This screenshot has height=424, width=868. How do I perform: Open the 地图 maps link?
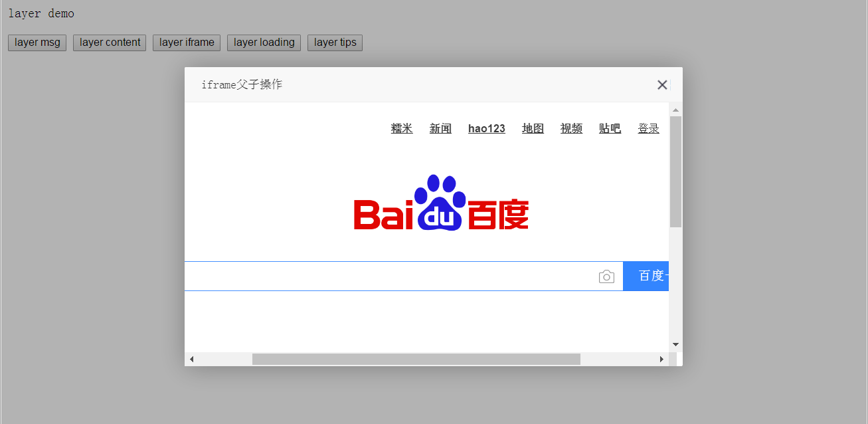coord(533,128)
